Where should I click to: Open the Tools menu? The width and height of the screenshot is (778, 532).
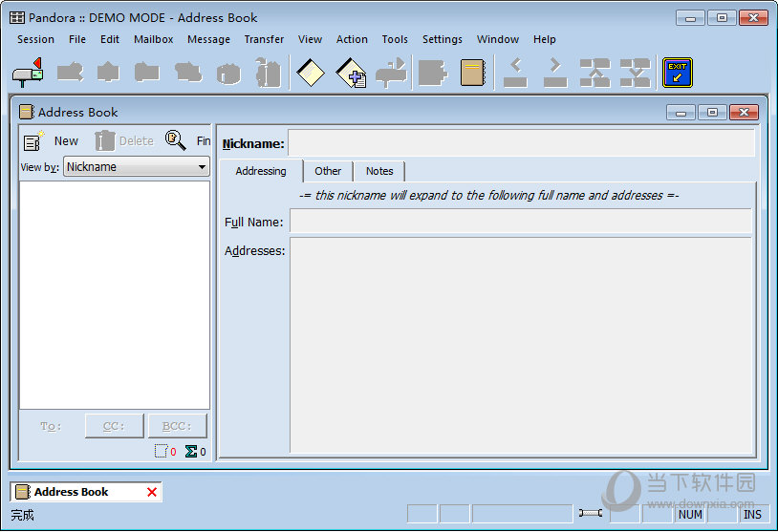point(395,39)
